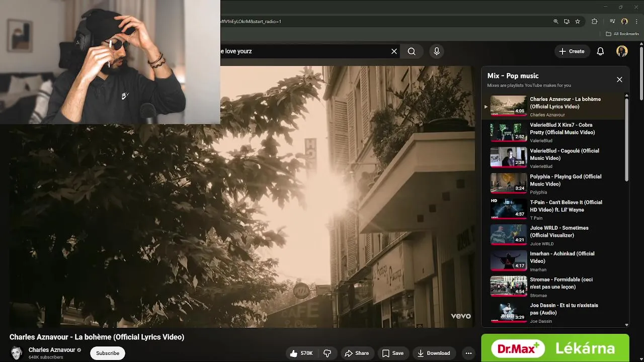Open Chrome extensions puzzle icon

pos(595,22)
